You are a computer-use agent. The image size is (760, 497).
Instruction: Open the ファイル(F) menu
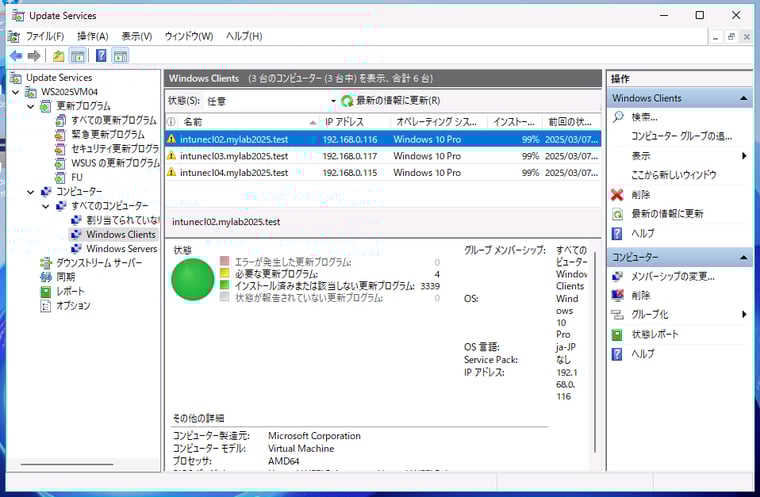click(45, 36)
